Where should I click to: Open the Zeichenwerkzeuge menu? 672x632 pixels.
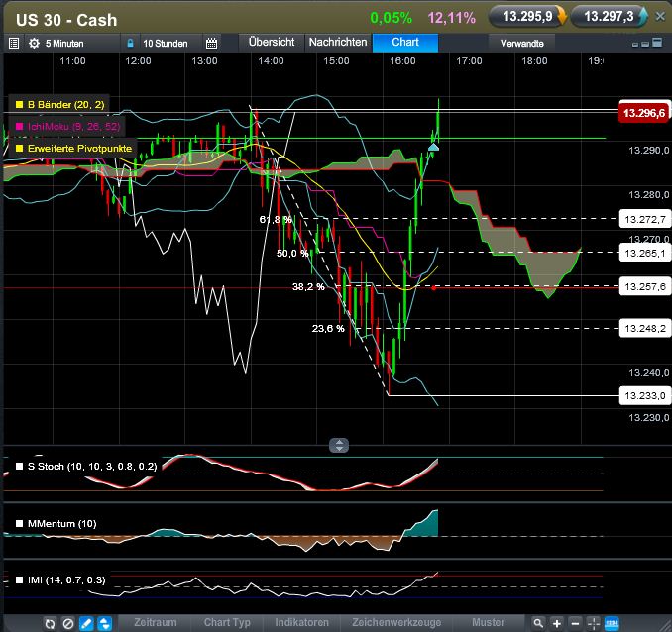pos(396,622)
